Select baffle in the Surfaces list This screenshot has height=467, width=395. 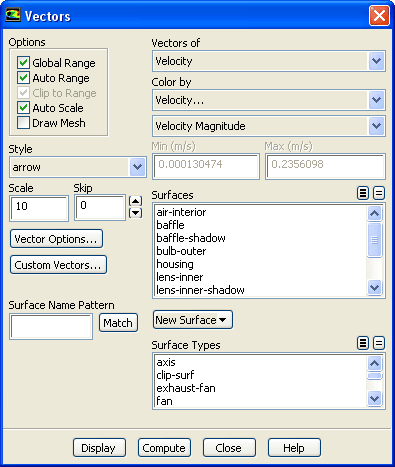pyautogui.click(x=260, y=225)
